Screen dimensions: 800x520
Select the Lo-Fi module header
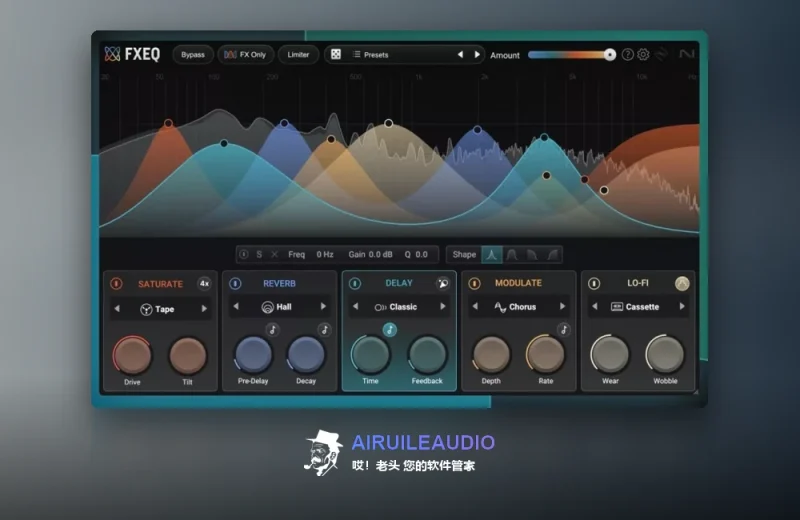[638, 283]
